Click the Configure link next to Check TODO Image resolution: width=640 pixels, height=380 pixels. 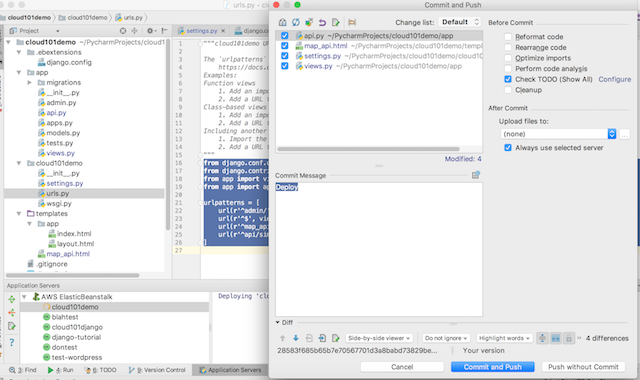pyautogui.click(x=615, y=79)
